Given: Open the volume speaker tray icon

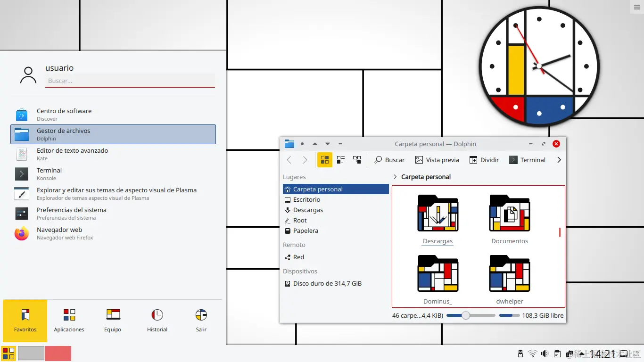Looking at the screenshot, I should click(x=545, y=354).
